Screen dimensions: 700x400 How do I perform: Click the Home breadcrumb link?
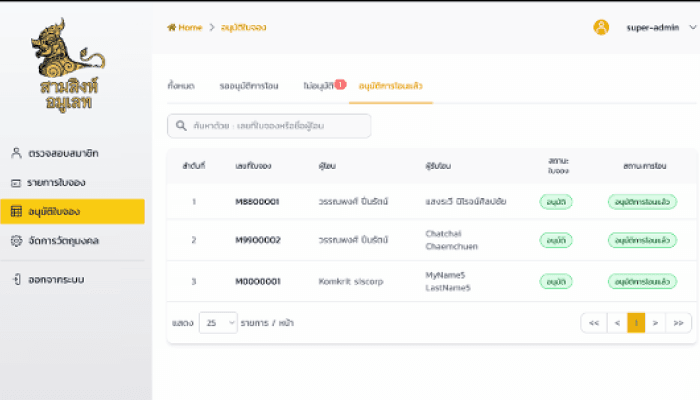coord(190,27)
